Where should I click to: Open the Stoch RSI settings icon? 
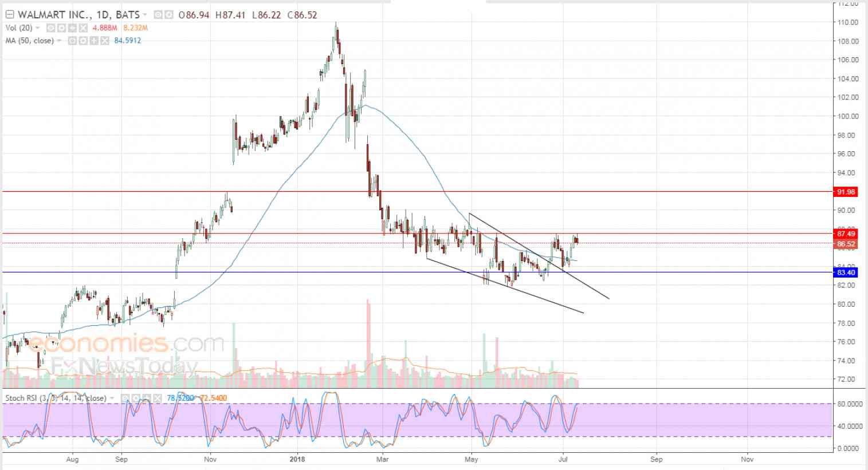pyautogui.click(x=135, y=398)
